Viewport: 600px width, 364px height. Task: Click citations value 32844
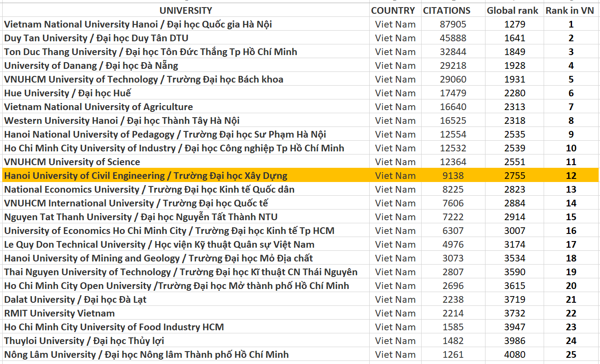click(x=453, y=51)
